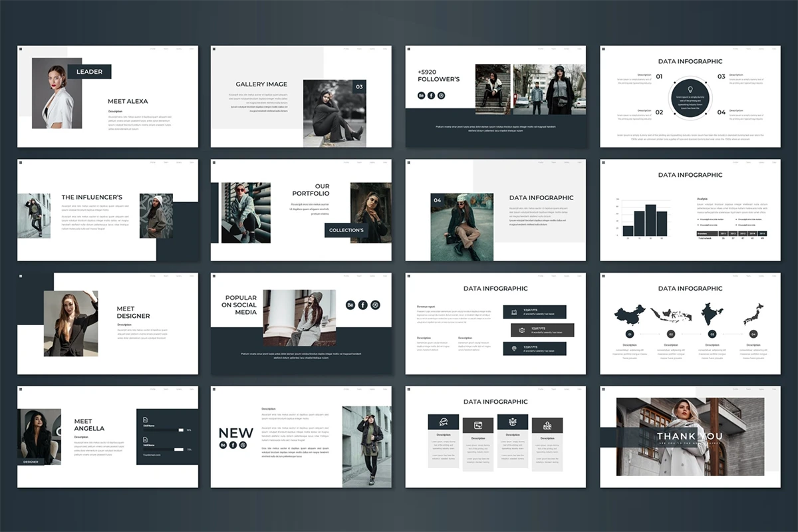The image size is (798, 532).
Task: Click the Japan map icon
Action: point(753,313)
